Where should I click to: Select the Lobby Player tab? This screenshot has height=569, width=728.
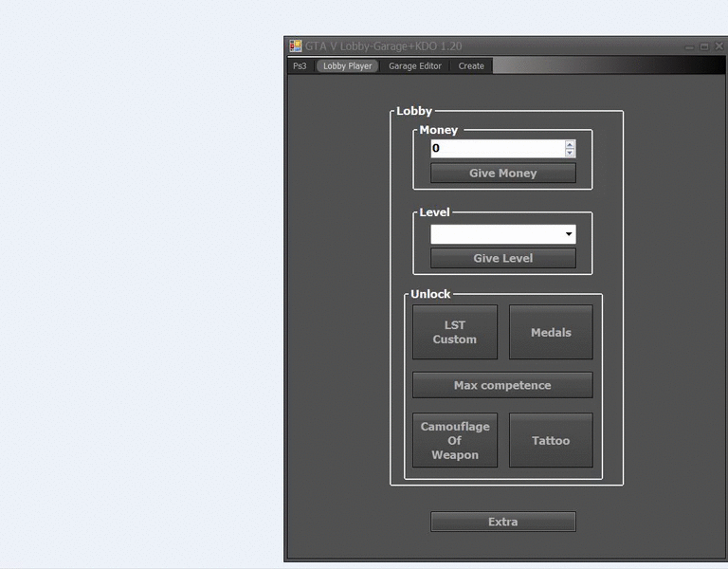347,66
